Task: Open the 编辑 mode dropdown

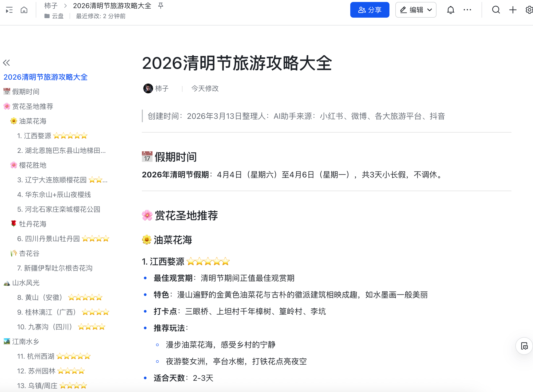Action: click(416, 10)
